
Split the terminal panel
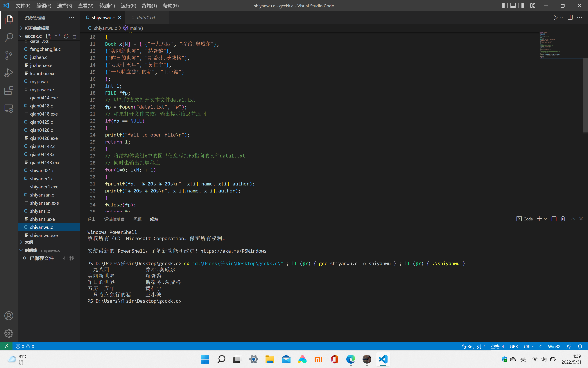554,219
